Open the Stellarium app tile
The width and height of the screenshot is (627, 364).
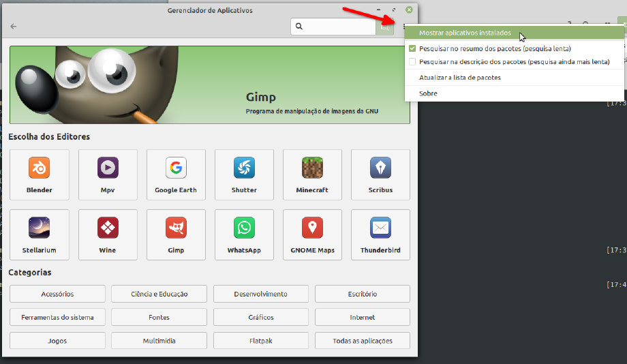[x=40, y=234]
